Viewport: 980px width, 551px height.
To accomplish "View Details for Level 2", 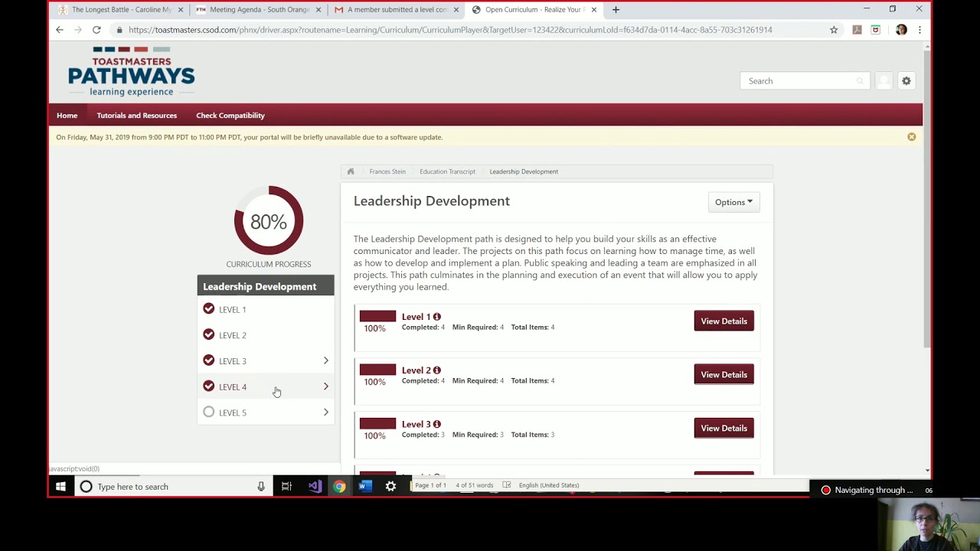I will 724,374.
